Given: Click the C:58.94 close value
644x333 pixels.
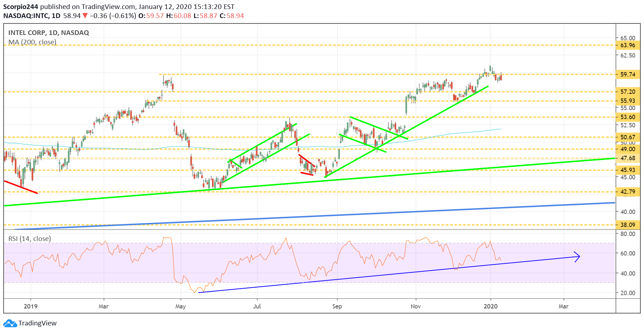Looking at the screenshot, I should click(x=232, y=16).
